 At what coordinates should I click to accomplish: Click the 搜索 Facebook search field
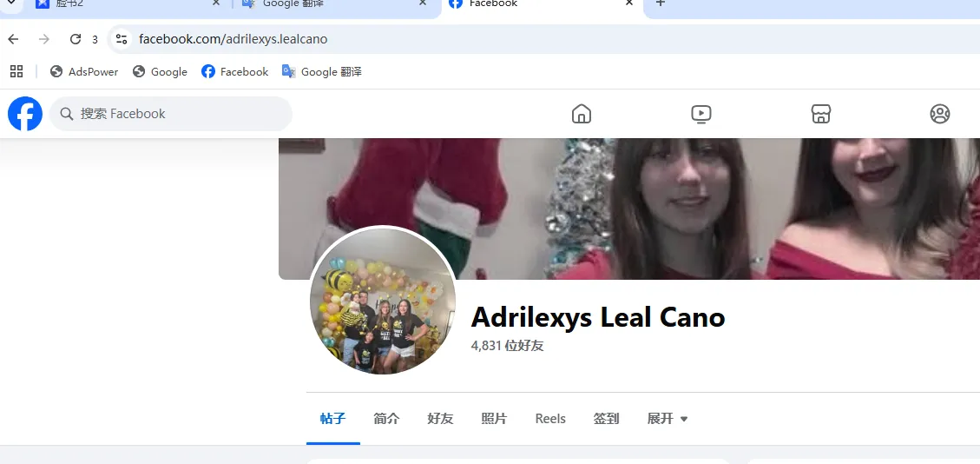[171, 114]
